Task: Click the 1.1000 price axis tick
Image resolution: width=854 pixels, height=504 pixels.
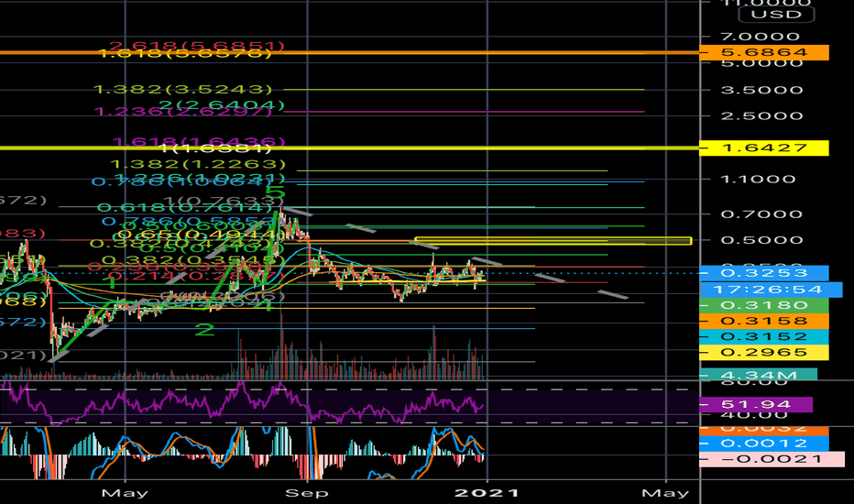Action: click(x=758, y=180)
